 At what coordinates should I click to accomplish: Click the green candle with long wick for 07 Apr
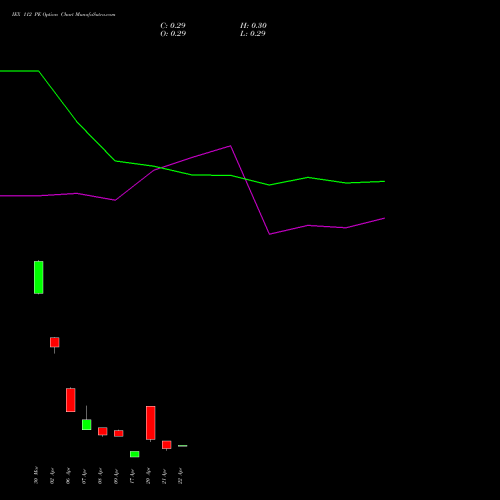click(x=87, y=424)
